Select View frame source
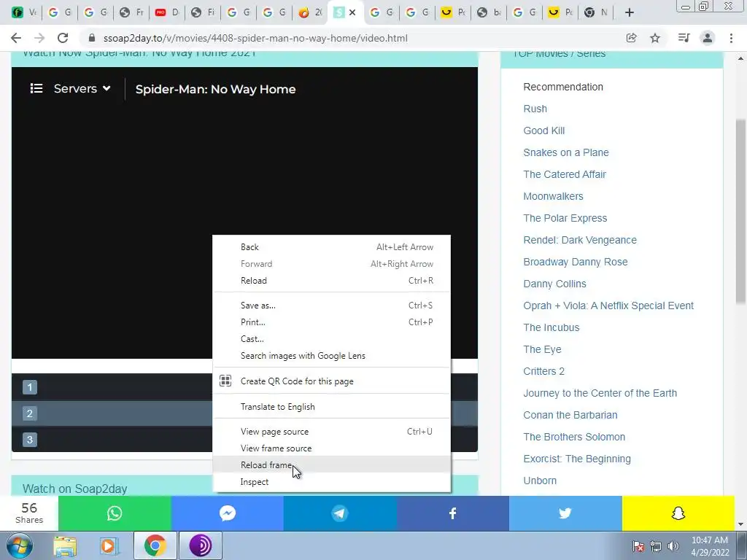The height and width of the screenshot is (560, 747). coord(332,448)
